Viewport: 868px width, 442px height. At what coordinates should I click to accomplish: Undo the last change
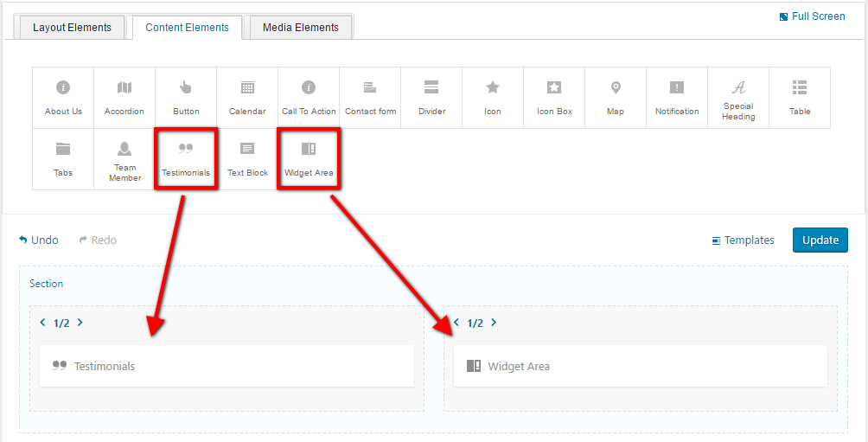pyautogui.click(x=39, y=240)
